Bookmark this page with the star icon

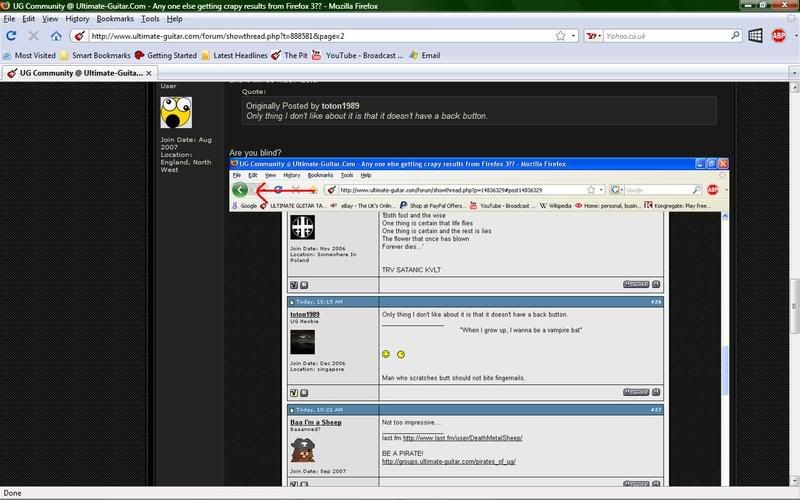[560, 36]
